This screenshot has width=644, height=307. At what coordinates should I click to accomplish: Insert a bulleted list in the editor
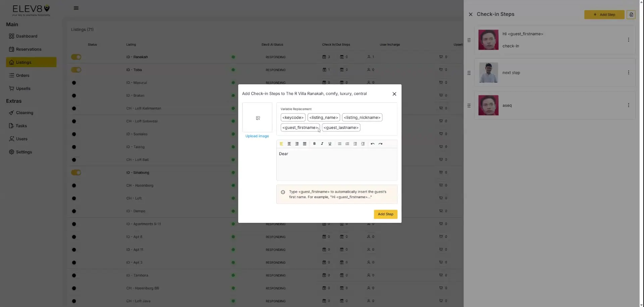(x=339, y=144)
